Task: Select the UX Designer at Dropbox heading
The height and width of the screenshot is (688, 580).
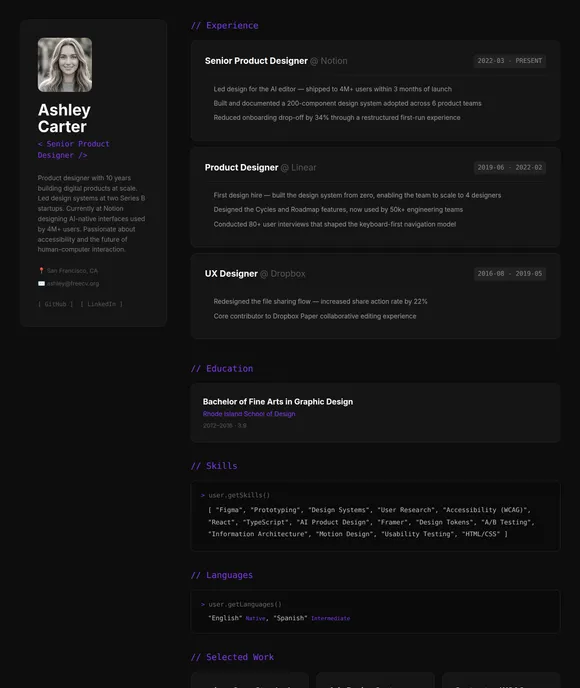Action: point(255,274)
